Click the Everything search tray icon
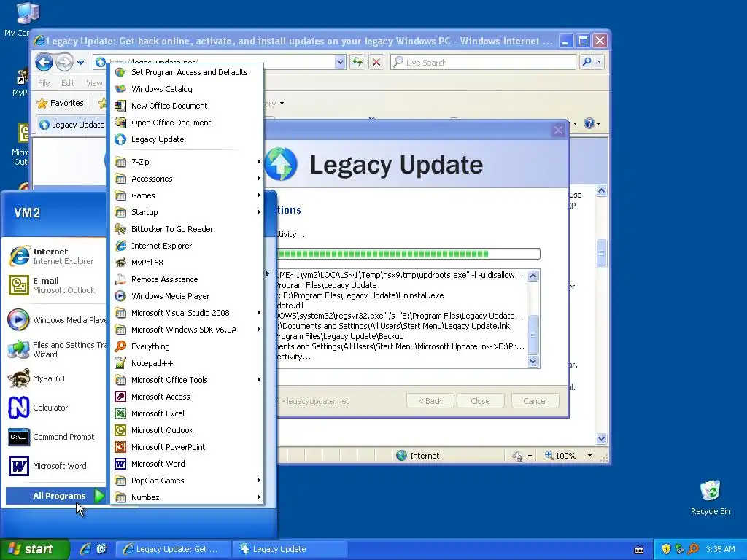This screenshot has width=747, height=560. (693, 549)
